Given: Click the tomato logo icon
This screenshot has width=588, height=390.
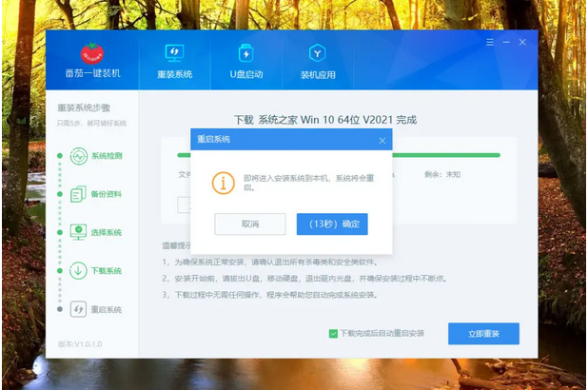Looking at the screenshot, I should [92, 53].
